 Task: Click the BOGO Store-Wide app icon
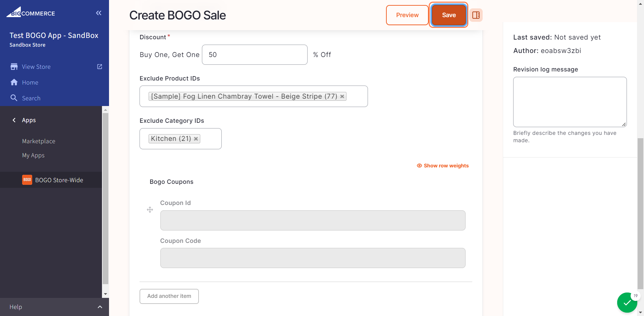tap(27, 180)
